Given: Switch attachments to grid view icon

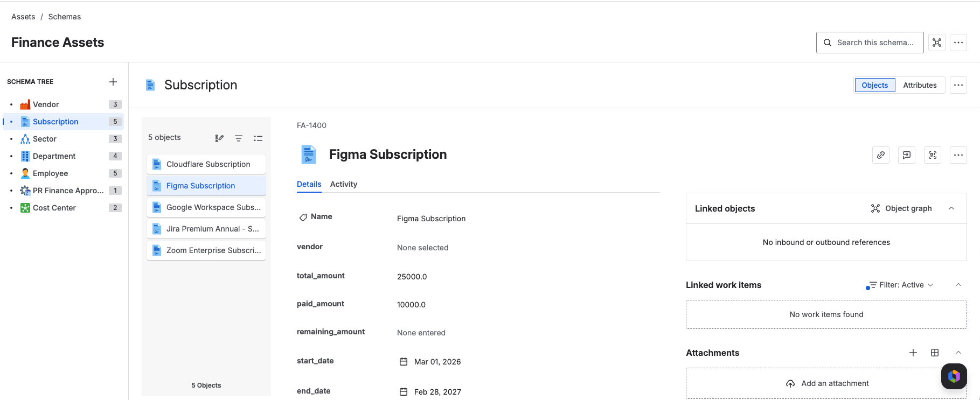Looking at the screenshot, I should point(935,353).
